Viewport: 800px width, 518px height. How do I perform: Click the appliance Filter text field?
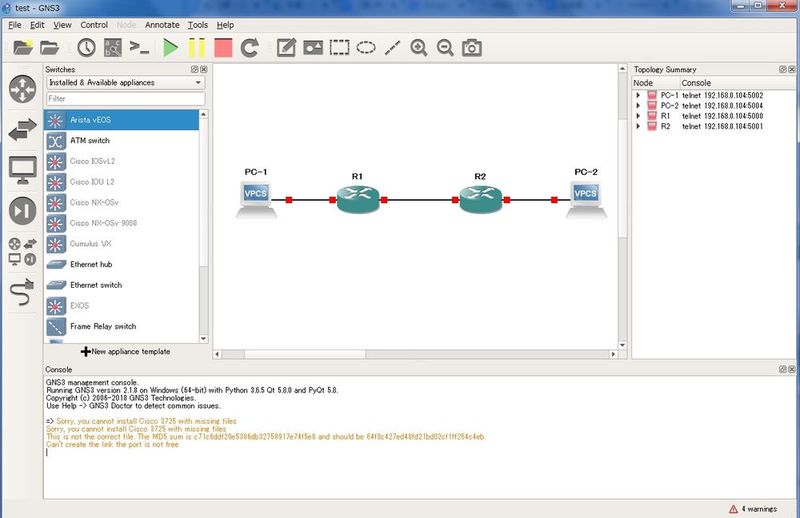[x=125, y=99]
